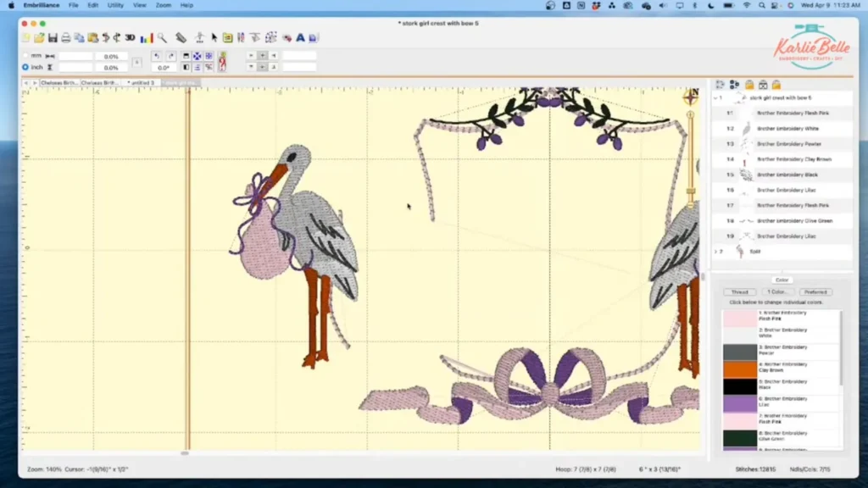Select the inch units radio button
Viewport: 868px width, 488px height.
(25, 67)
